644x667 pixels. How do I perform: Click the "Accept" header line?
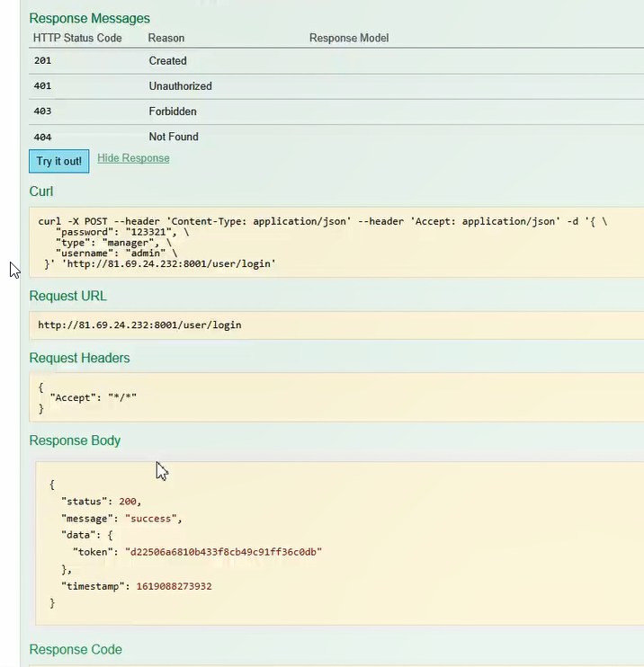pos(93,396)
